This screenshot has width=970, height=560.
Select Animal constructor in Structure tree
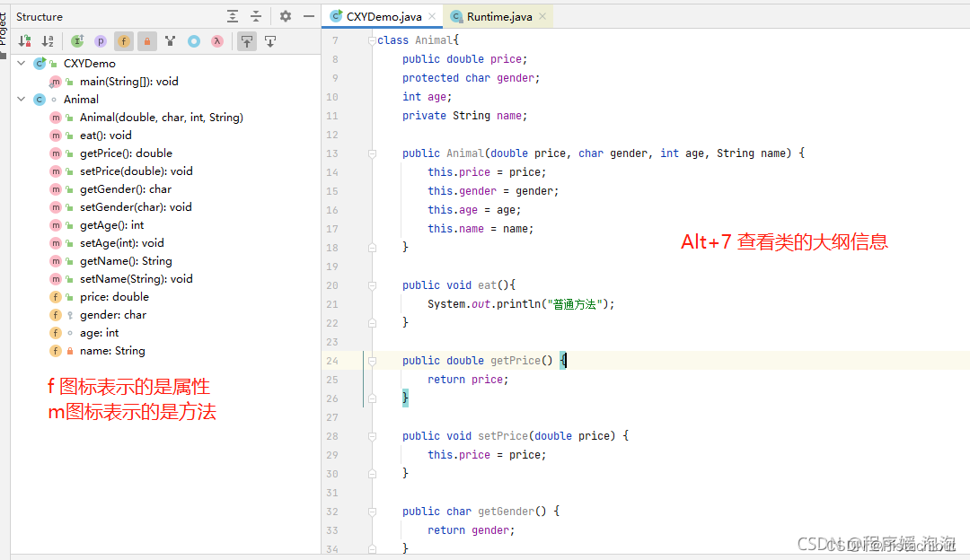(162, 117)
